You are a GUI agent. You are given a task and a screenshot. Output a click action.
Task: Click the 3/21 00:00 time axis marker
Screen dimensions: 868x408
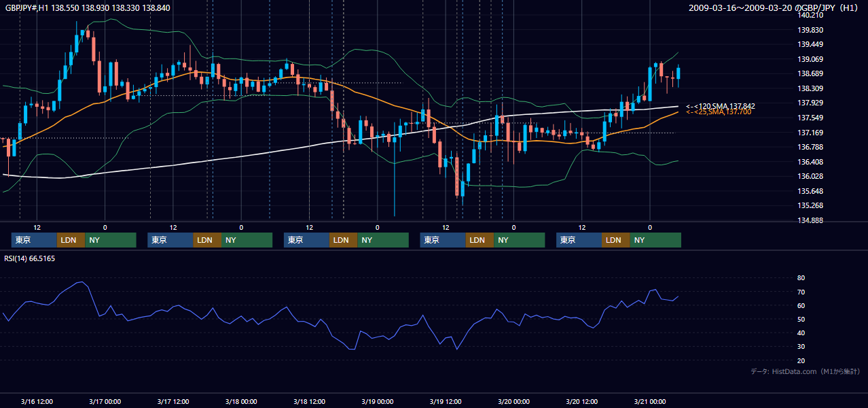(649, 401)
